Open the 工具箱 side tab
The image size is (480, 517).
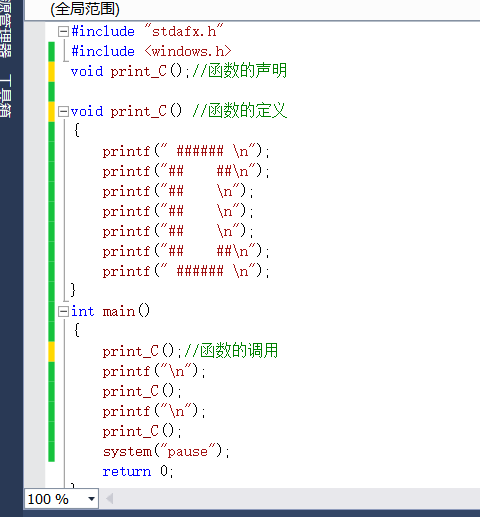click(x=6, y=96)
